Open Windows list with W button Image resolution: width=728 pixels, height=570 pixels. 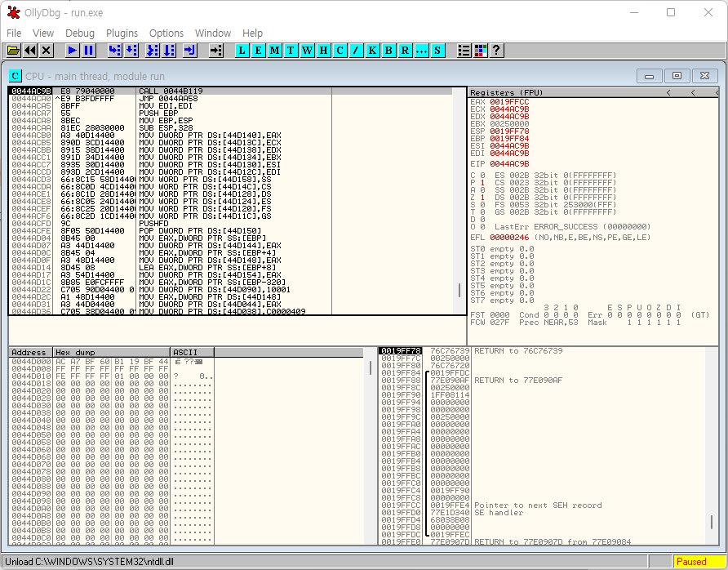coord(308,50)
